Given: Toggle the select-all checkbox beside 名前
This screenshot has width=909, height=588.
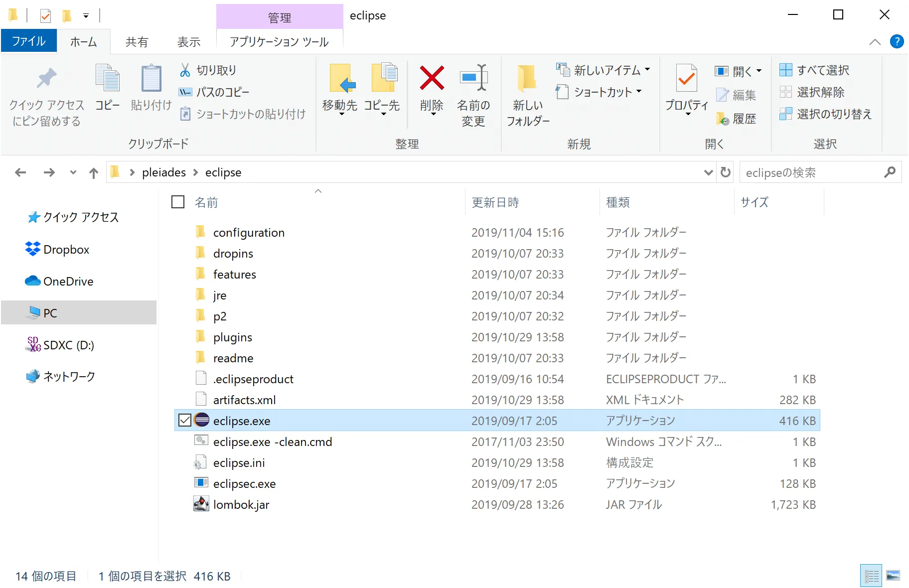Looking at the screenshot, I should coord(178,202).
